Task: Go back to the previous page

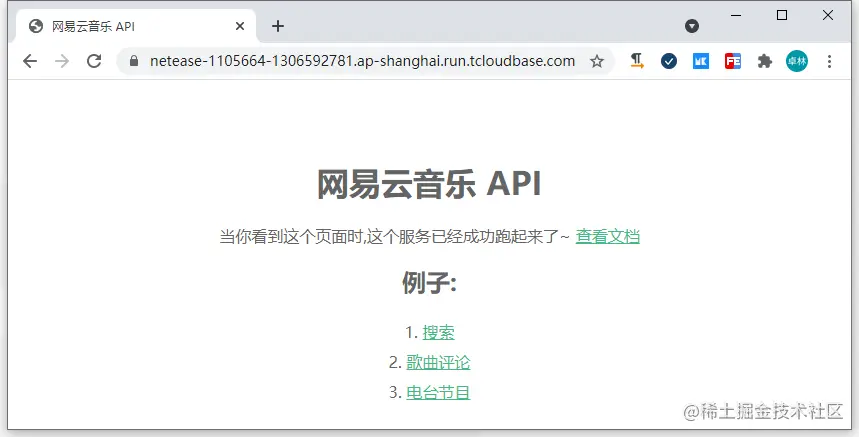Action: [x=30, y=61]
